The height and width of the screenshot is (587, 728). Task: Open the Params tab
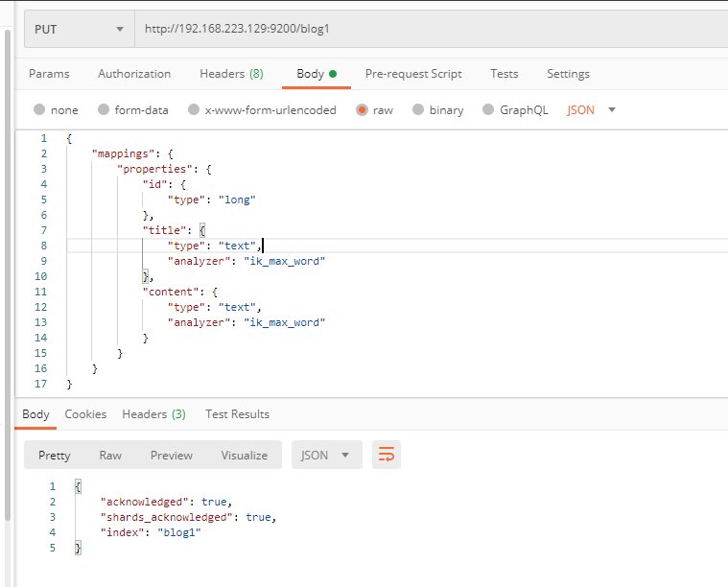tap(49, 74)
